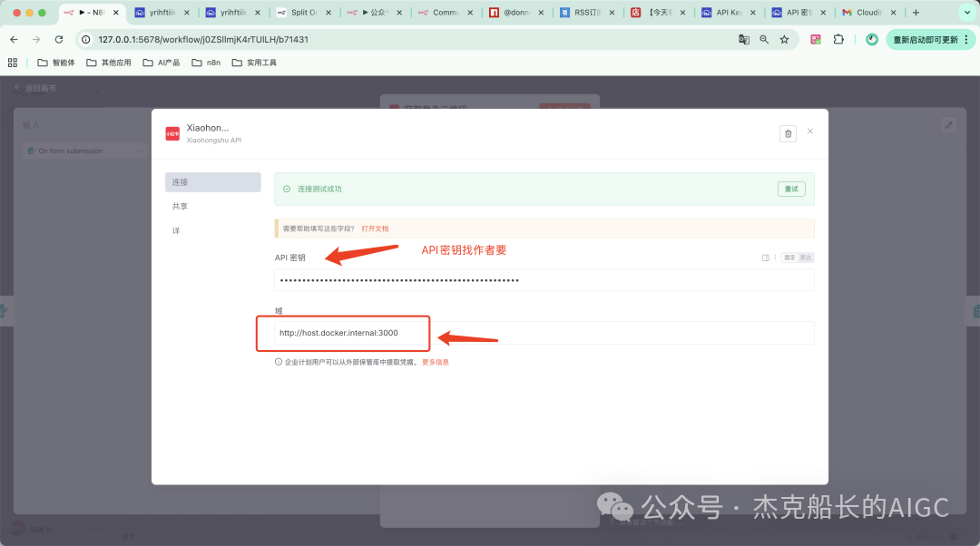Open the n8n bookmark folder
This screenshot has width=980, height=546.
(x=206, y=63)
